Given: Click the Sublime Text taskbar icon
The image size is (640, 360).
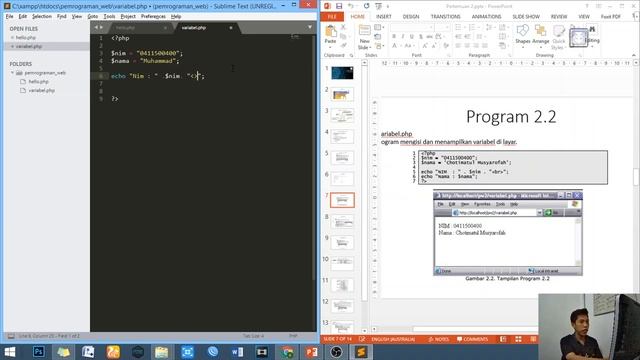Looking at the screenshot, I should point(361,352).
